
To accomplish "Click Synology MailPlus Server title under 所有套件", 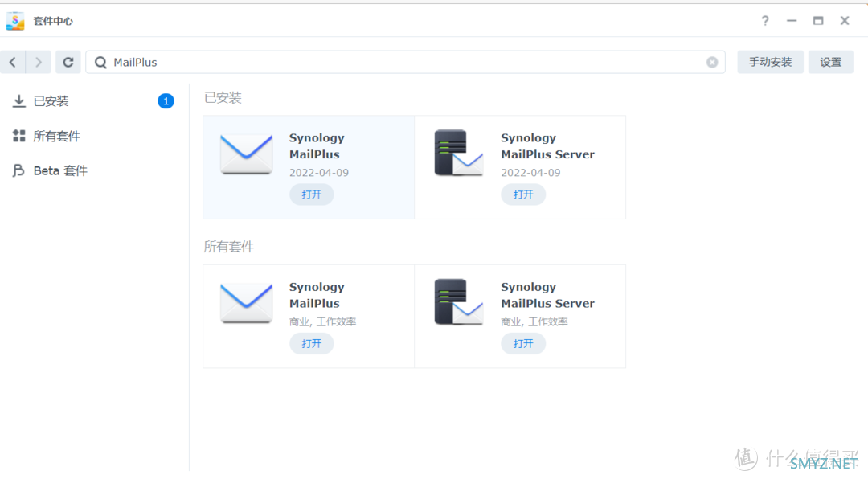I will click(547, 295).
